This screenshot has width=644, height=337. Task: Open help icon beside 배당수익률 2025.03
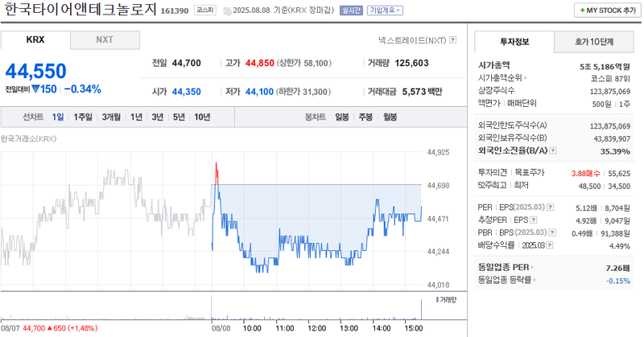(x=550, y=245)
